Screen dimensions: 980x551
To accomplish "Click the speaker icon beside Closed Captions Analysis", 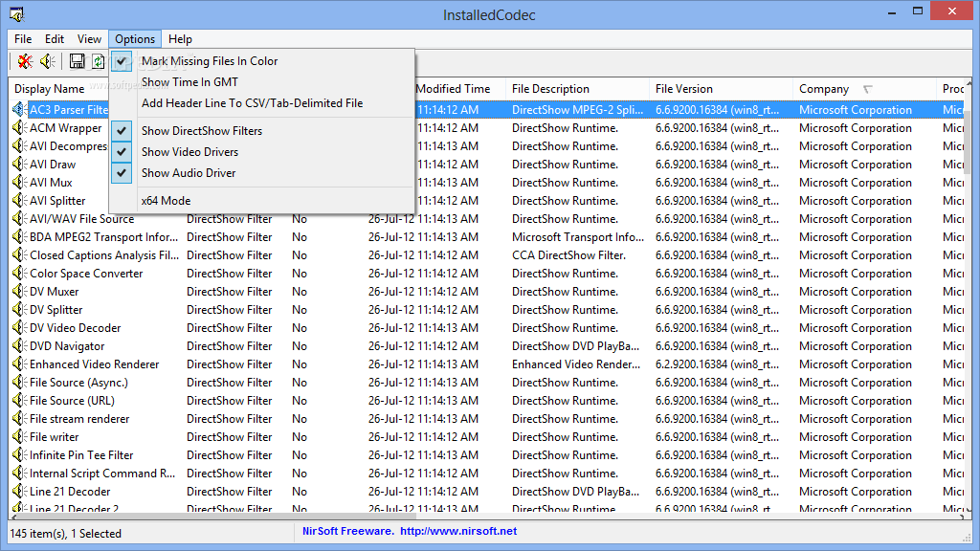I will (19, 254).
